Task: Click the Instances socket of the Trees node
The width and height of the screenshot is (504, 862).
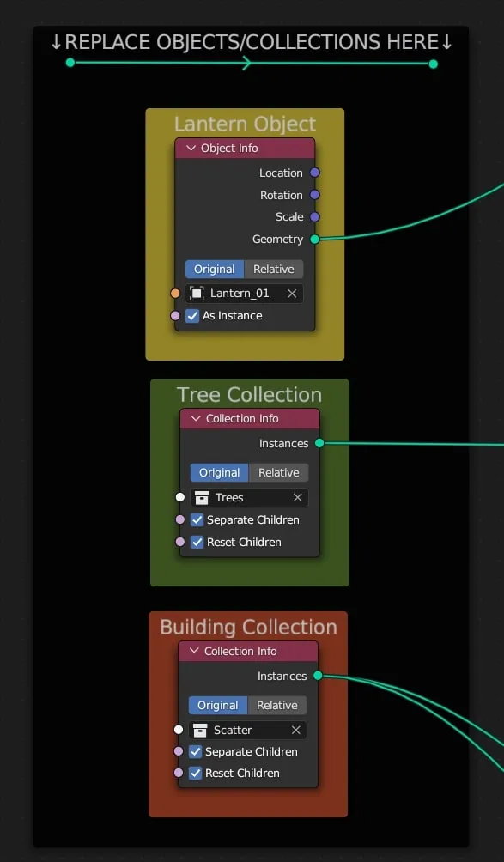Action: (x=320, y=443)
